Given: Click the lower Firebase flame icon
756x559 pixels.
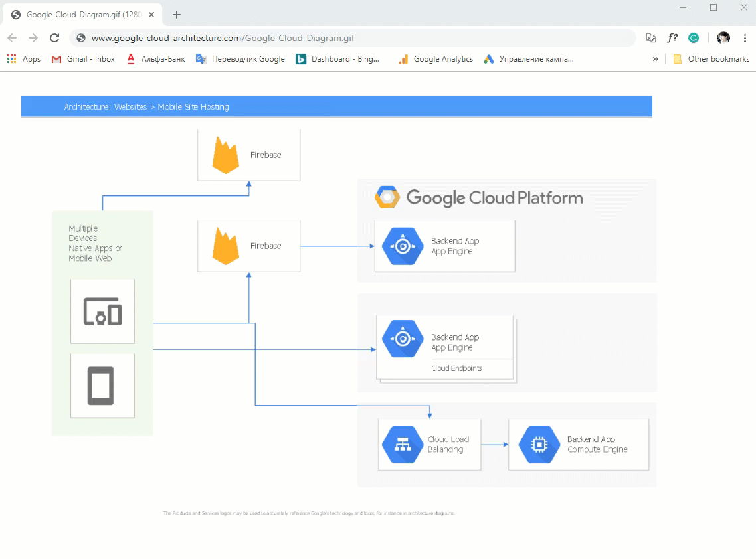Looking at the screenshot, I should pos(226,246).
